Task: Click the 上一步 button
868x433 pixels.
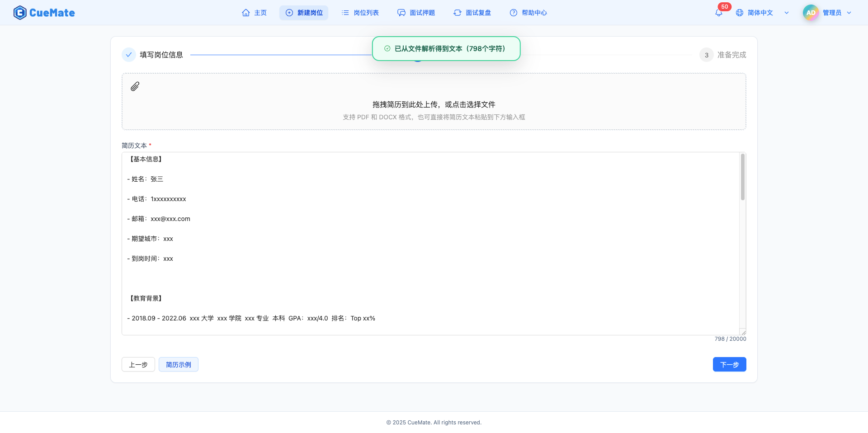Action: point(138,364)
